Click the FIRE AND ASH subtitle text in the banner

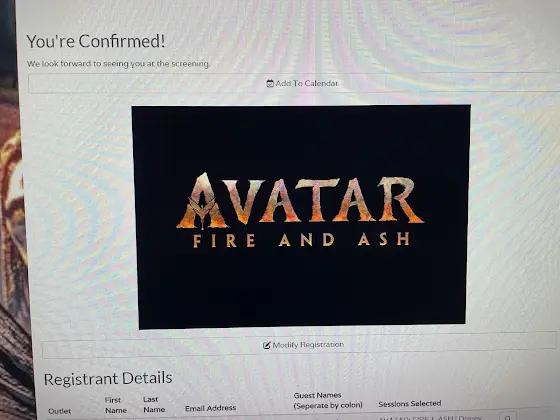tap(301, 240)
